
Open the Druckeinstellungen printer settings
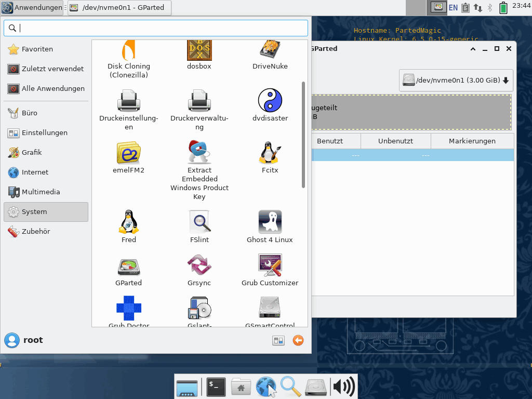(x=128, y=110)
